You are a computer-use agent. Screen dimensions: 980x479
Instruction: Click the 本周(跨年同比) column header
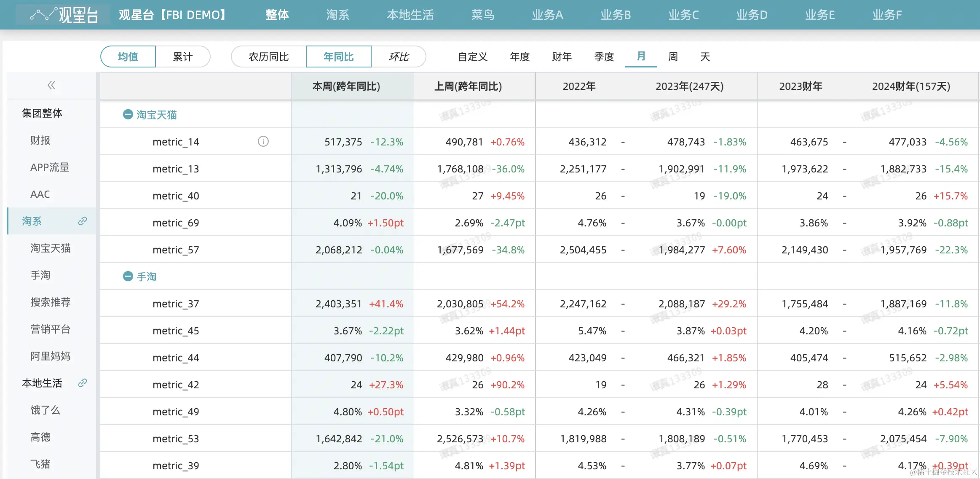point(346,86)
